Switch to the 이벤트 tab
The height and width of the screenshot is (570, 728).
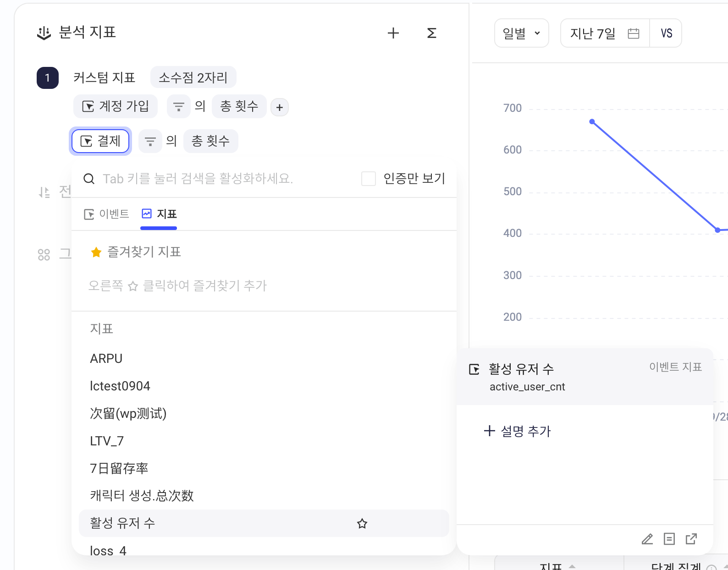(x=107, y=214)
